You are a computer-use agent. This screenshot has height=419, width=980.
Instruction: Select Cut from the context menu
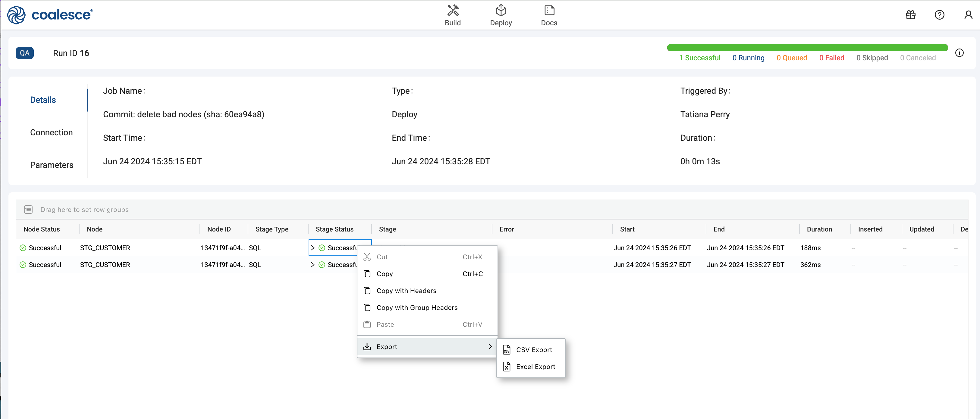click(427, 257)
